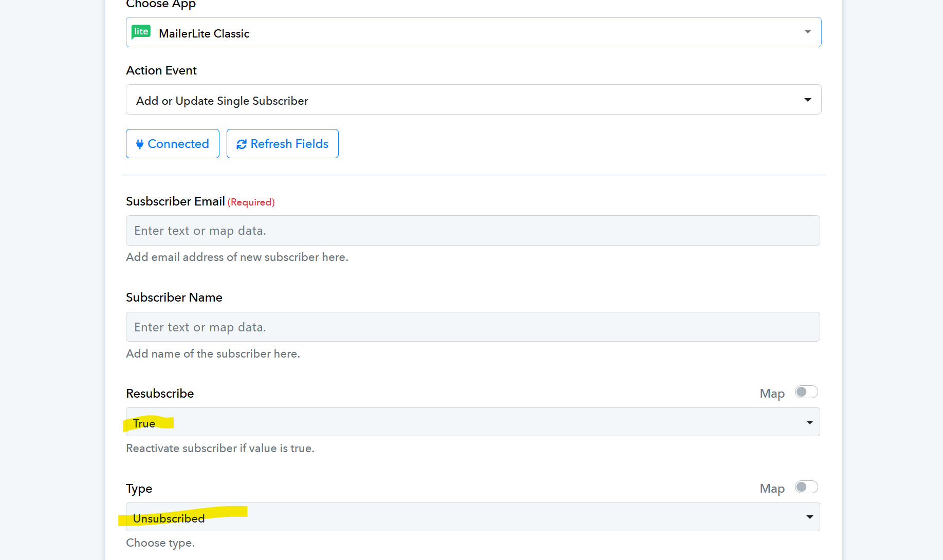Viewport: 943px width, 560px height.
Task: Toggle the Map switch for Resubscribe
Action: 806,393
